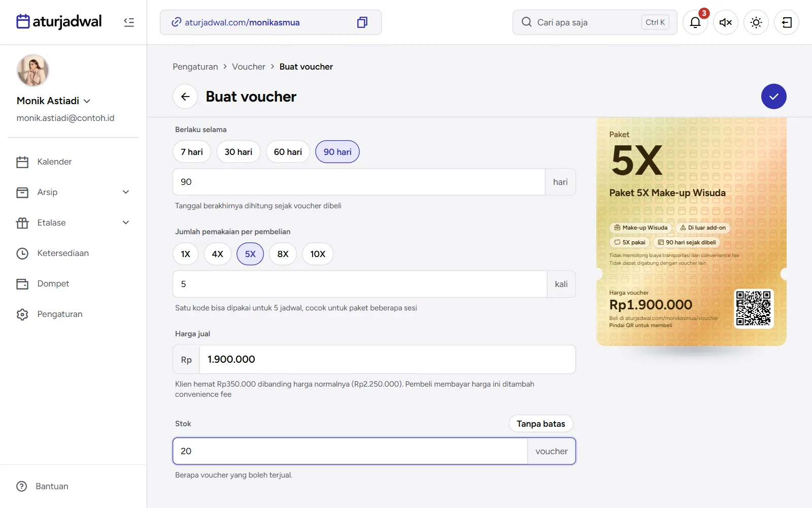Click the validity days input field

359,182
